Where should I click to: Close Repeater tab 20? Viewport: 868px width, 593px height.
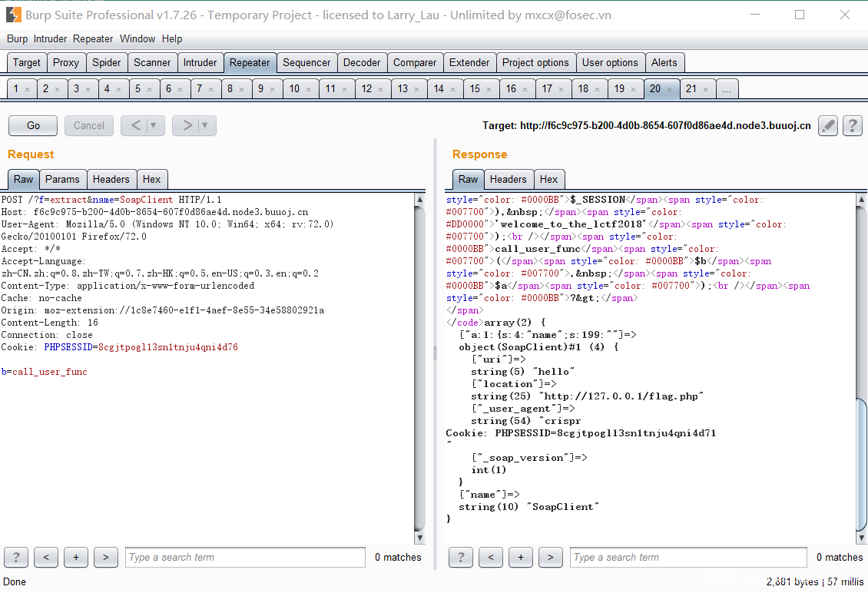coord(669,89)
